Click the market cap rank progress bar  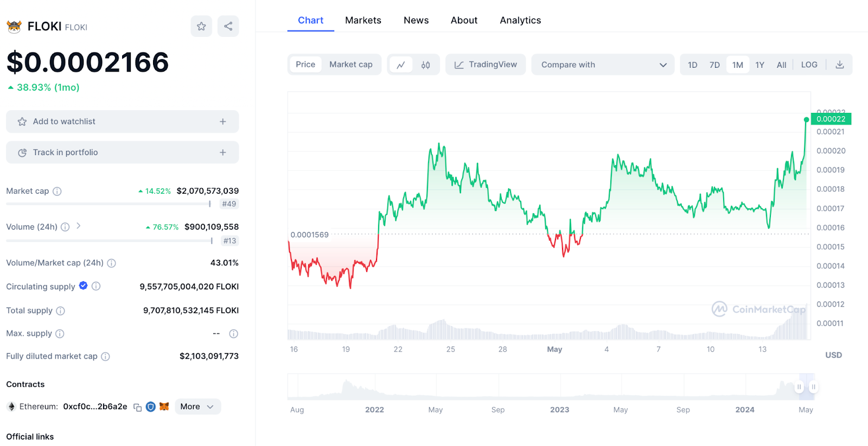pos(108,204)
